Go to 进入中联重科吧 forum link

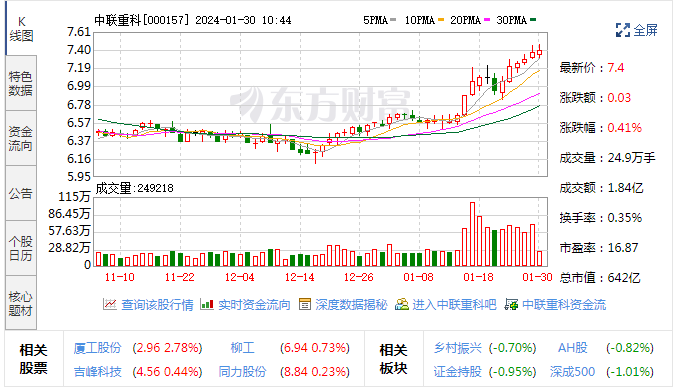(x=454, y=305)
